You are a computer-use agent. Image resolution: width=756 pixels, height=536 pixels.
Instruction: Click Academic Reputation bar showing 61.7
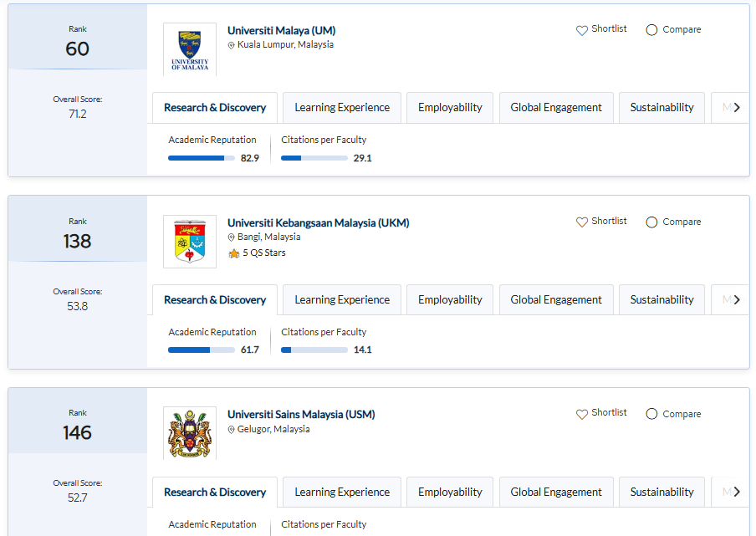pyautogui.click(x=201, y=350)
